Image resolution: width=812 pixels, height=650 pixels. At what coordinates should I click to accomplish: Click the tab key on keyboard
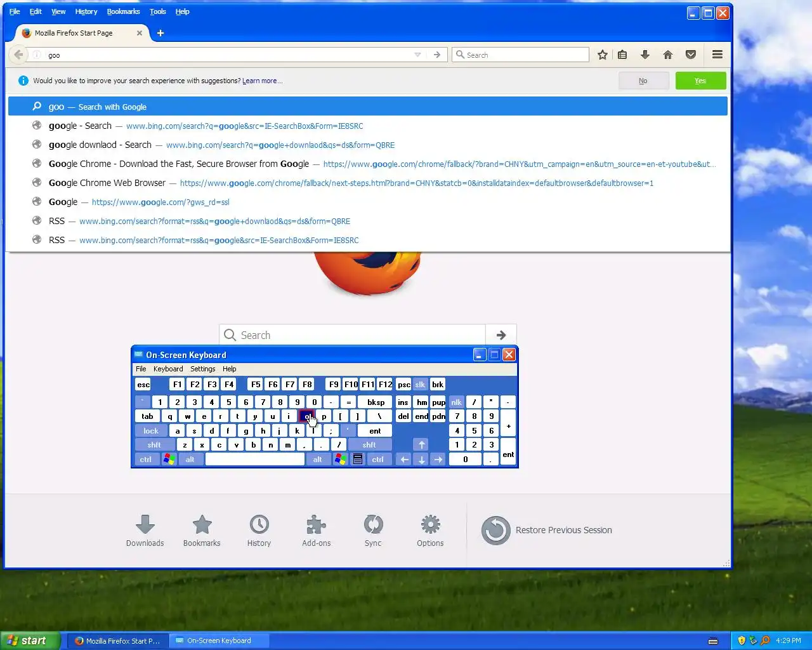pos(147,416)
